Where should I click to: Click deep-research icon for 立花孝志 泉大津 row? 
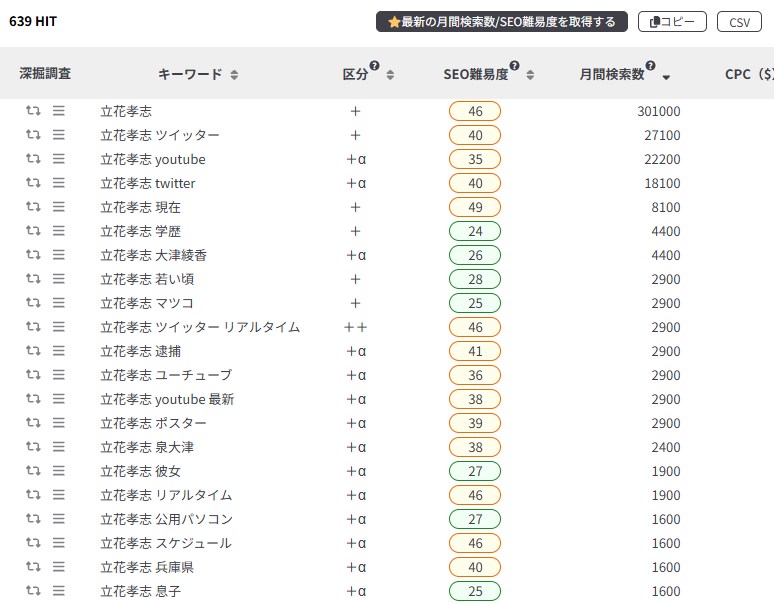pyautogui.click(x=33, y=447)
